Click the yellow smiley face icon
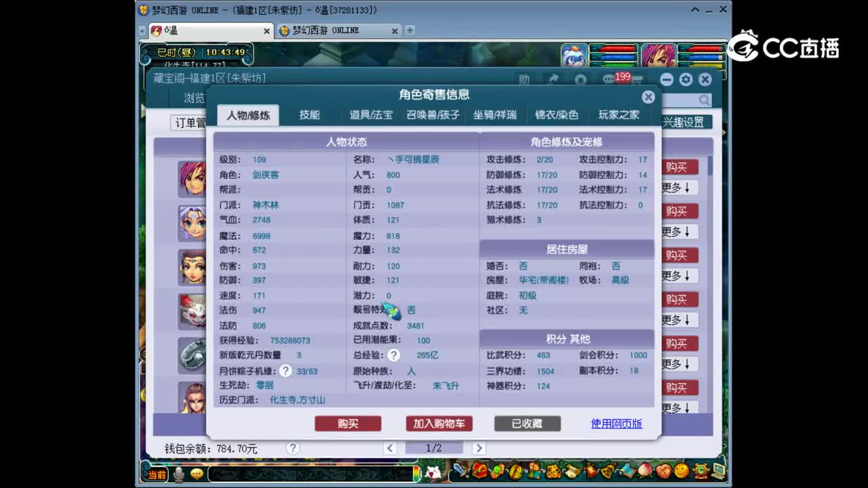The width and height of the screenshot is (868, 488). coord(682,470)
